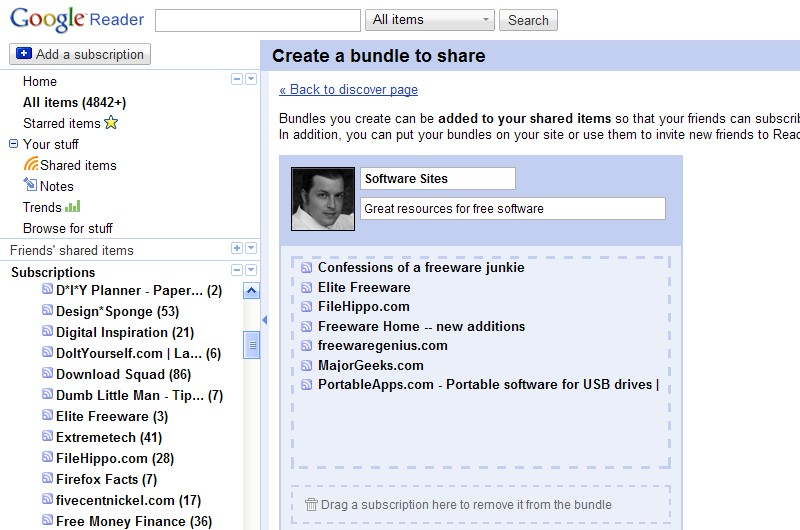Collapse the Your stuff section

[x=14, y=144]
